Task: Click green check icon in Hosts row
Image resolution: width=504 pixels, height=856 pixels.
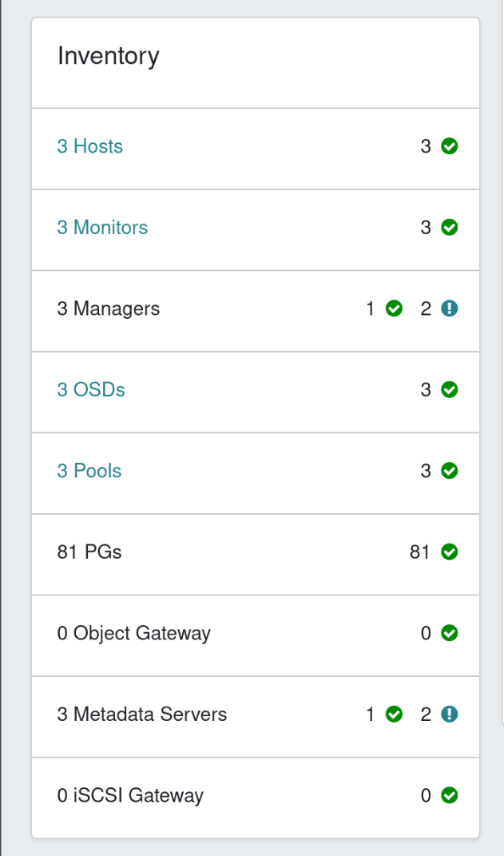Action: [x=450, y=147]
